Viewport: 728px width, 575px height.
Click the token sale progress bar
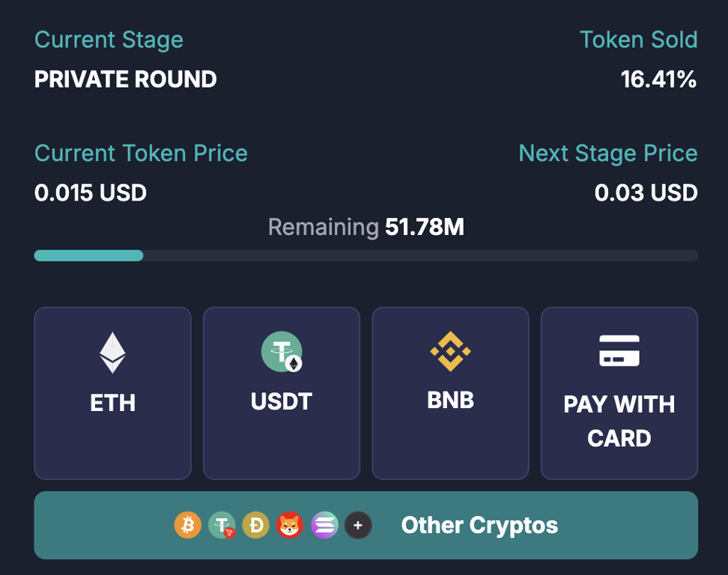click(x=365, y=256)
